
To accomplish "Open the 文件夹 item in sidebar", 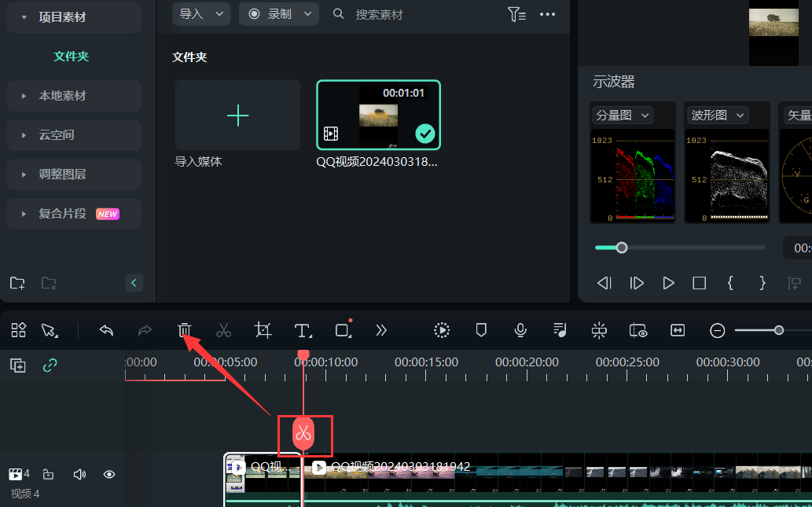I will tap(72, 56).
